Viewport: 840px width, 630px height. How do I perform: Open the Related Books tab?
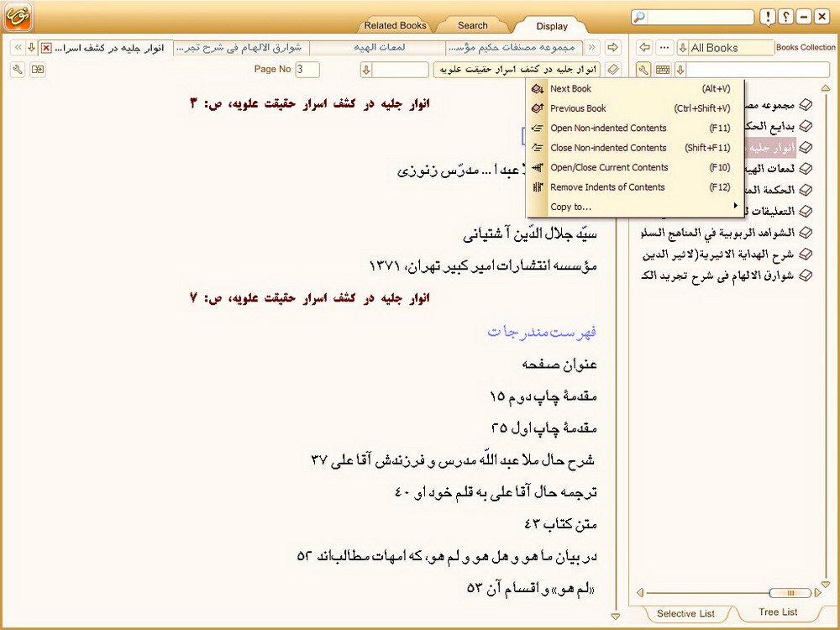396,25
